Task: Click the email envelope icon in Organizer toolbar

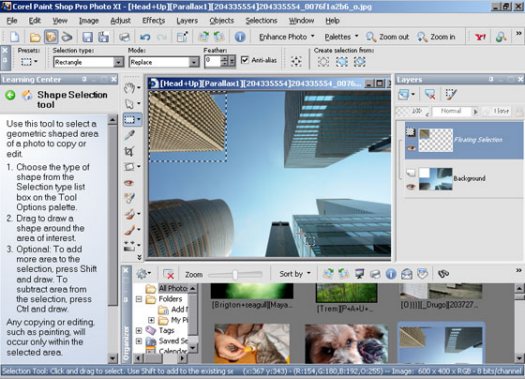Action: pos(406,274)
